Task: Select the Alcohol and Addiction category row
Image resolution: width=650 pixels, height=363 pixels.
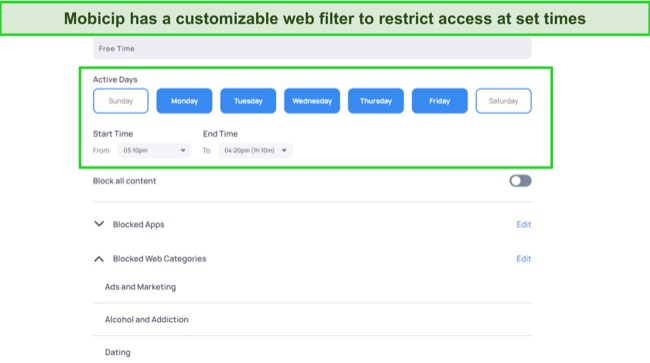Action: tap(312, 319)
